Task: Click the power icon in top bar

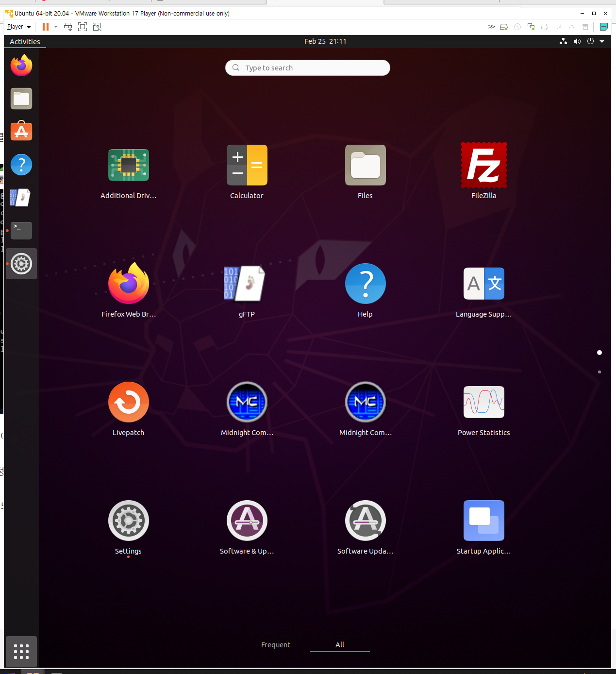Action: point(590,41)
